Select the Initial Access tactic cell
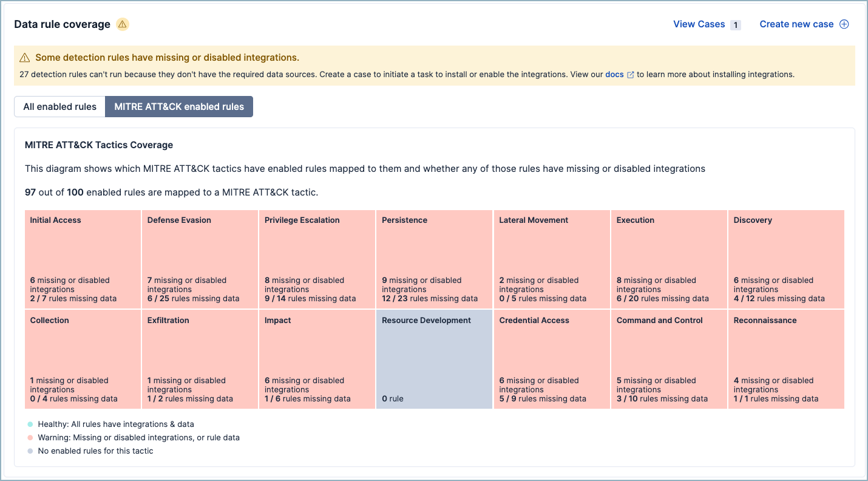This screenshot has width=868, height=481. 83,259
